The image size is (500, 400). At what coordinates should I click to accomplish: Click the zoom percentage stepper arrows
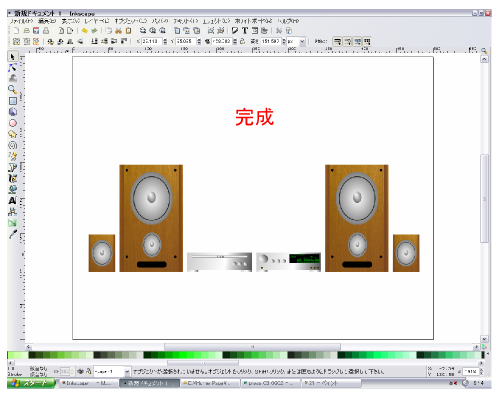pyautogui.click(x=482, y=371)
